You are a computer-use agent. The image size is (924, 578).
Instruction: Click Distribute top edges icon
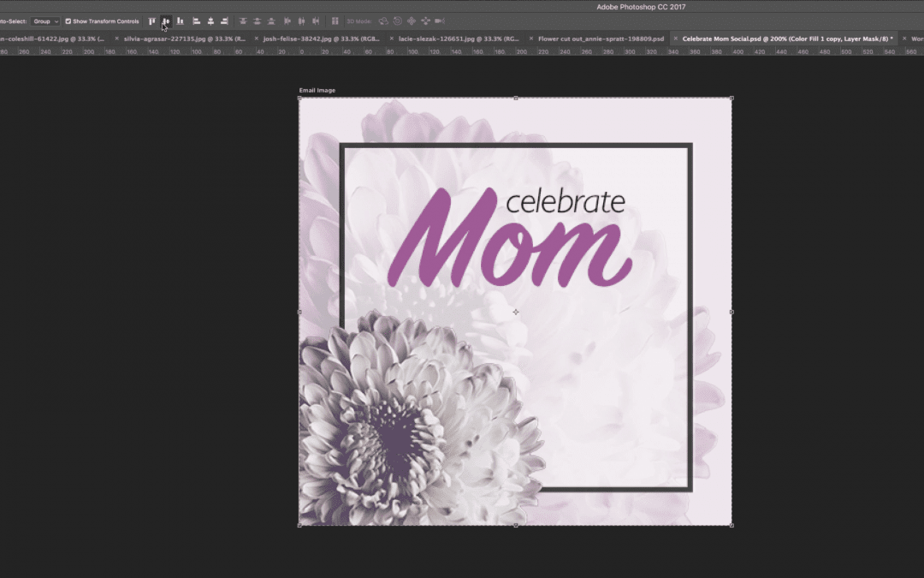(243, 21)
